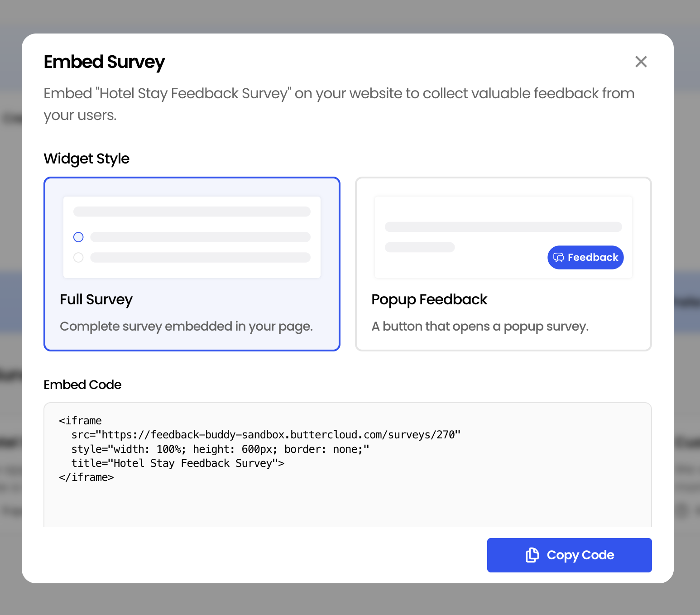Click the Embed Survey dialog title
The image size is (700, 615).
pos(104,62)
